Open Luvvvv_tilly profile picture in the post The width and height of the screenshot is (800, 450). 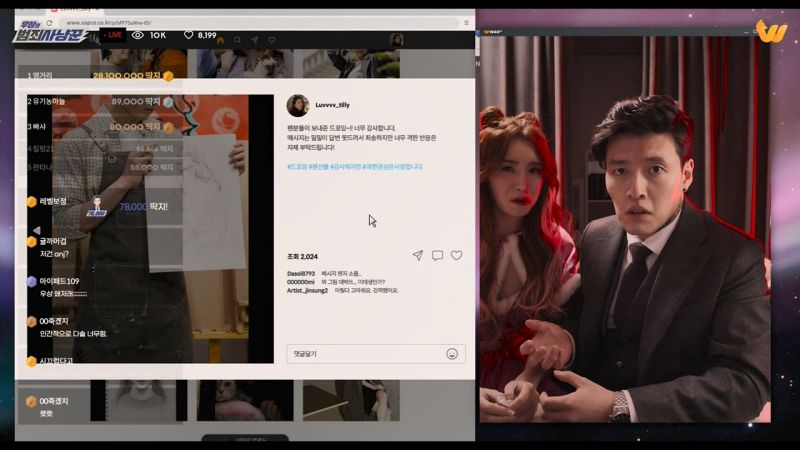(x=298, y=106)
